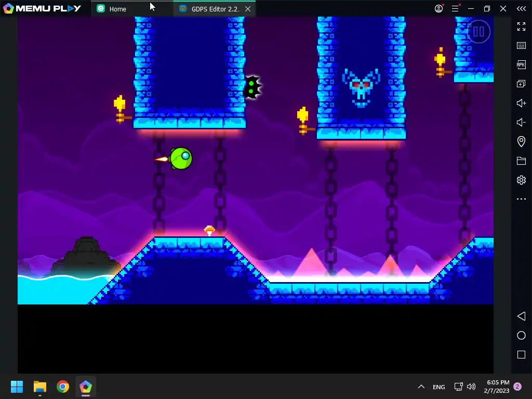Decrease the emulator volume
532x399 pixels.
(x=521, y=122)
